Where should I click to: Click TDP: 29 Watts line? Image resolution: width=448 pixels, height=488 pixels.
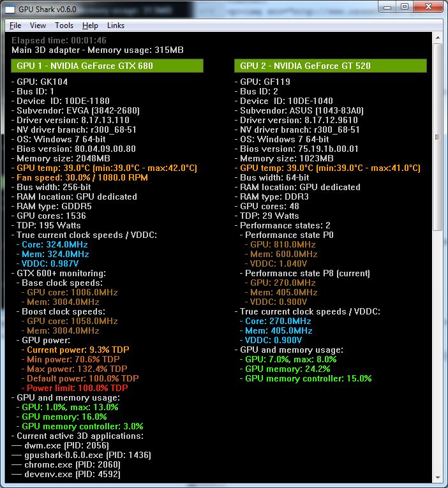pyautogui.click(x=267, y=216)
